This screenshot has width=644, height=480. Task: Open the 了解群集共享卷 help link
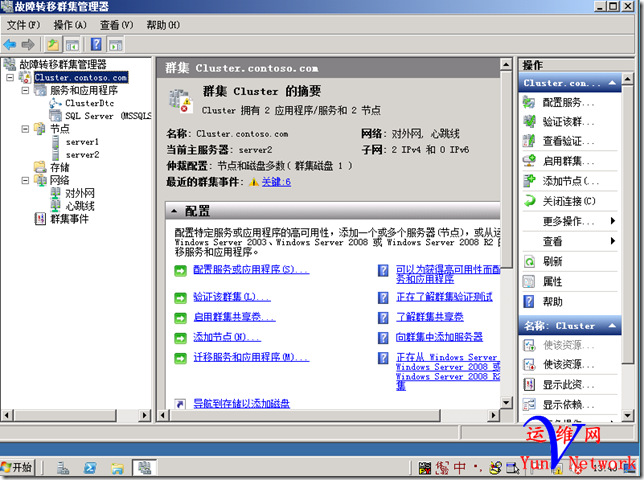(430, 317)
